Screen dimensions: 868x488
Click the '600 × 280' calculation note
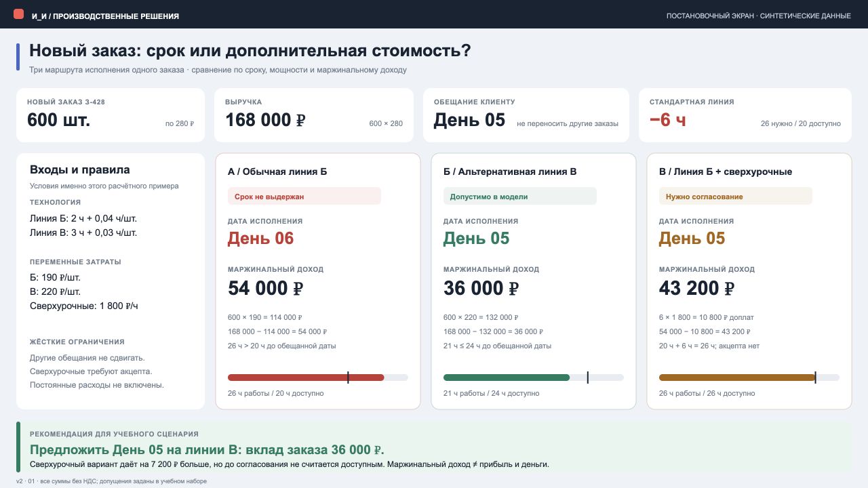(x=386, y=124)
